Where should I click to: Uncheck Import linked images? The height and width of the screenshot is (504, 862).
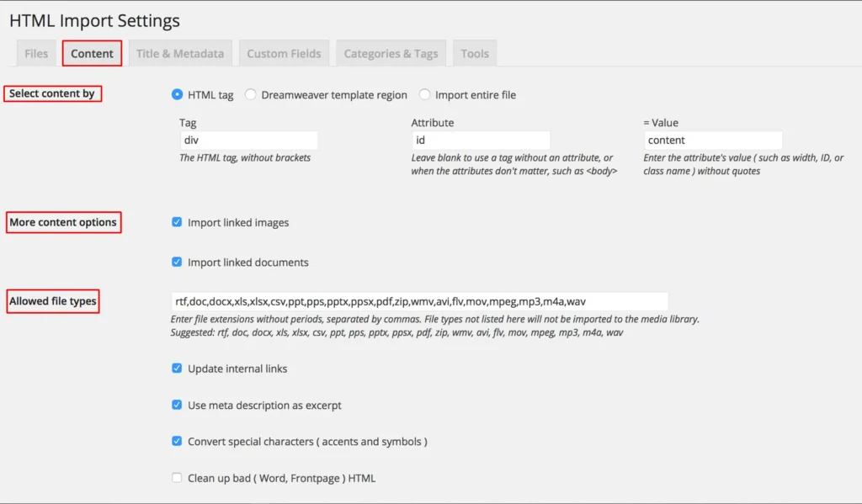(177, 221)
